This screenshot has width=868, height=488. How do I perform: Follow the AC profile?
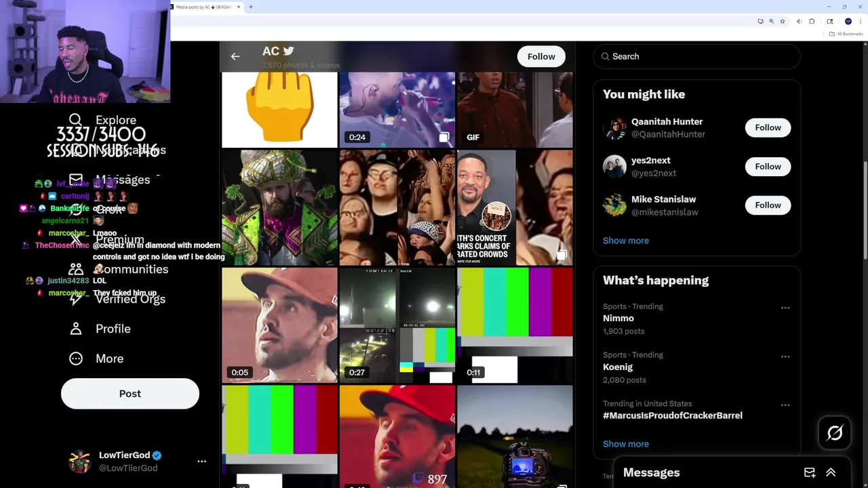point(541,56)
